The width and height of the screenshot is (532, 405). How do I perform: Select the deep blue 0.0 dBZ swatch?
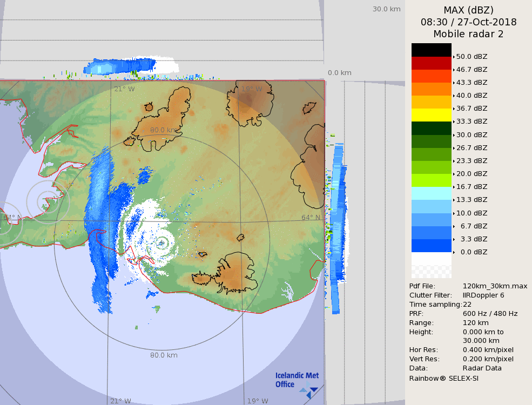point(431,246)
